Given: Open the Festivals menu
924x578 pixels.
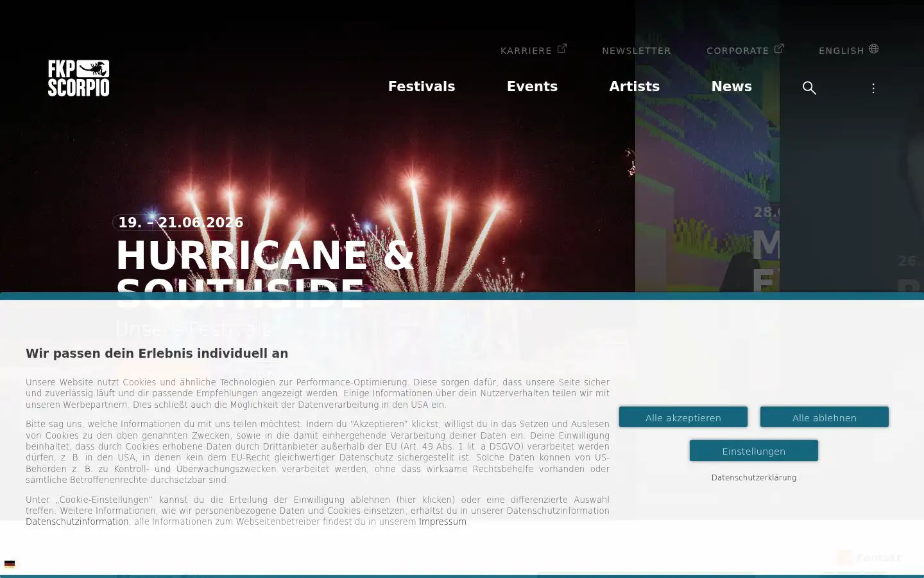Looking at the screenshot, I should pyautogui.click(x=422, y=87).
